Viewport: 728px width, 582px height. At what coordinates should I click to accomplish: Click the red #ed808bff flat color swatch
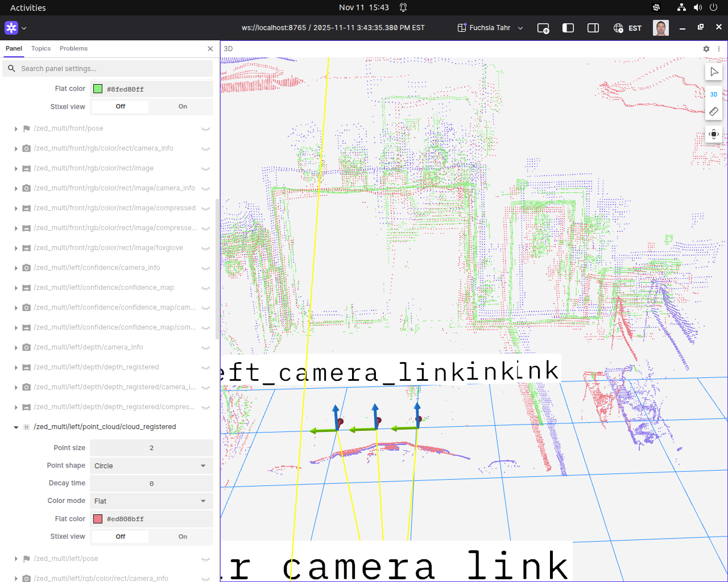coord(98,519)
